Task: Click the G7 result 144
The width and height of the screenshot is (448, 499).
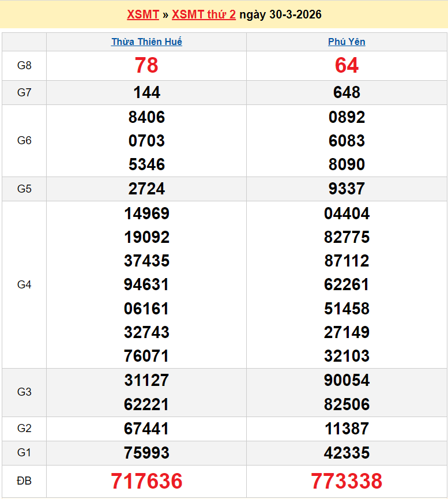Action: [x=146, y=92]
